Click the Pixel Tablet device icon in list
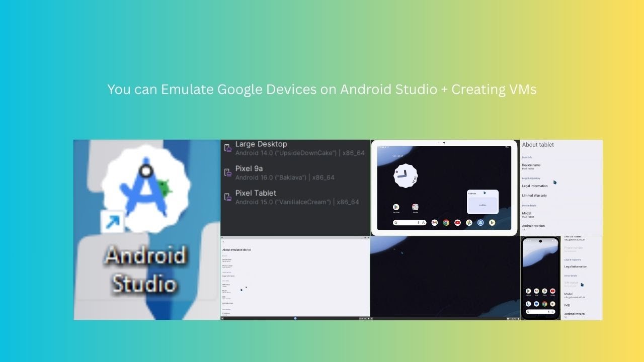This screenshot has height=362, width=644. [x=228, y=197]
